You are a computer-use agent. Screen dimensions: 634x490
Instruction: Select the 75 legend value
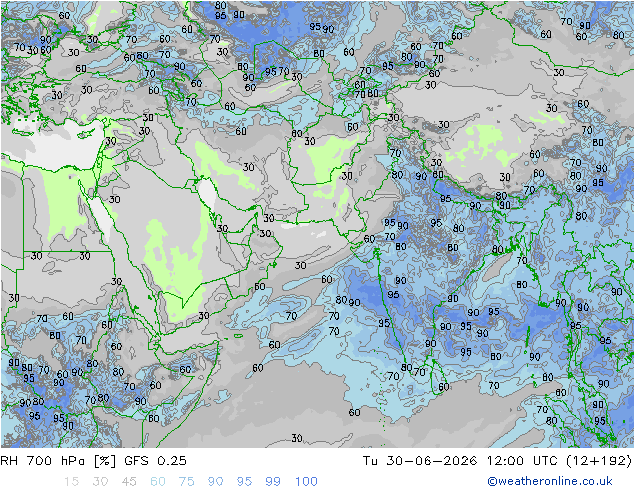tap(186, 482)
